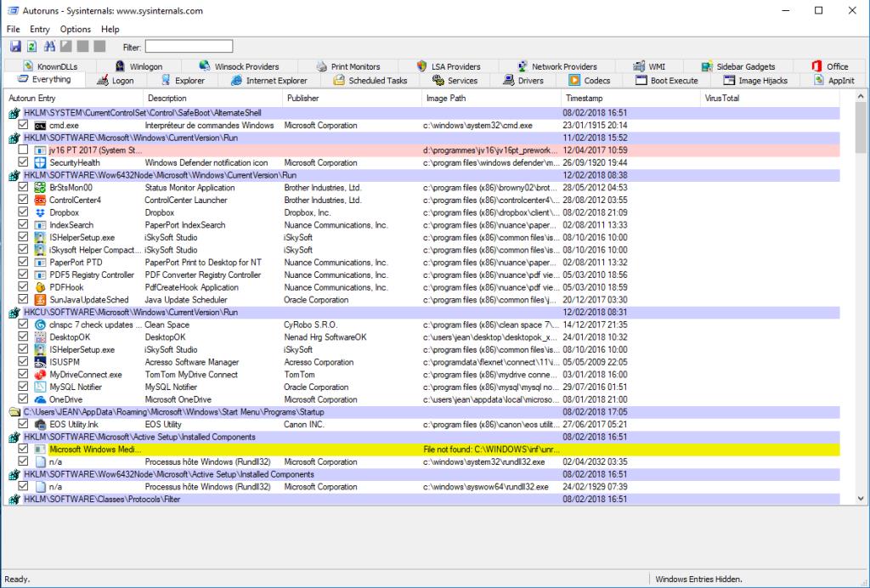Click the SunJavaUpdateSched Java icon
The width and height of the screenshot is (870, 588).
tap(39, 300)
